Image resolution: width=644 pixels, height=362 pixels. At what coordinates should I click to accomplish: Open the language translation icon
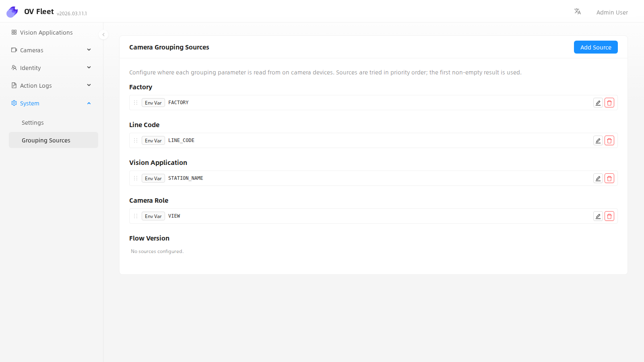point(578,12)
